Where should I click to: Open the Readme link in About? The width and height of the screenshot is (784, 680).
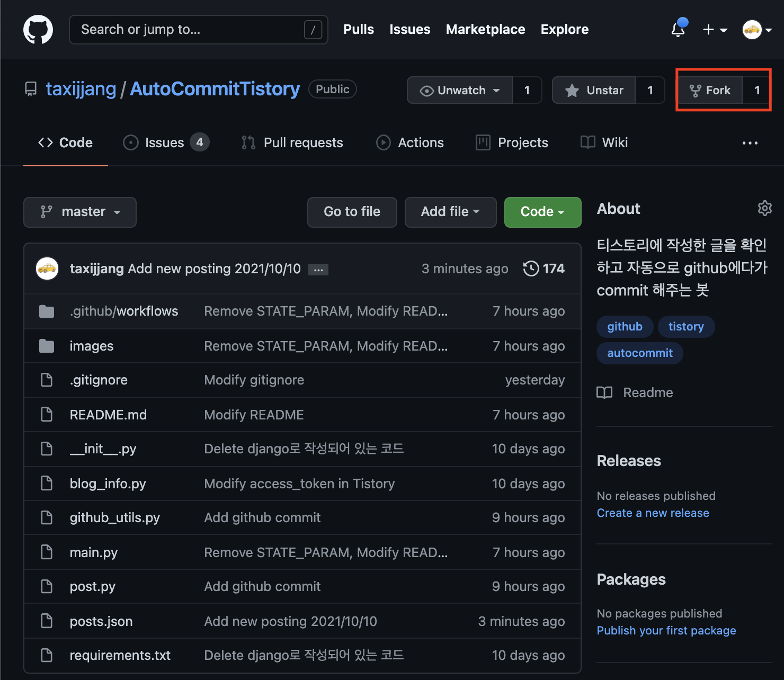tap(635, 392)
